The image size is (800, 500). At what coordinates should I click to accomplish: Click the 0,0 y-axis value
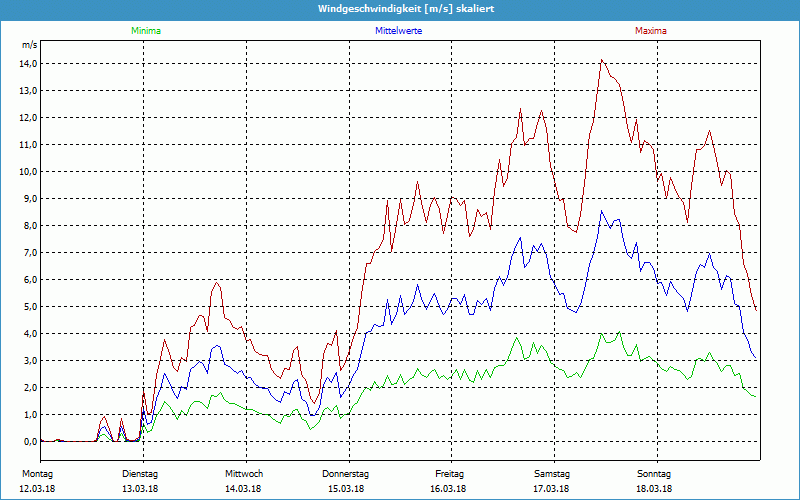[x=30, y=442]
